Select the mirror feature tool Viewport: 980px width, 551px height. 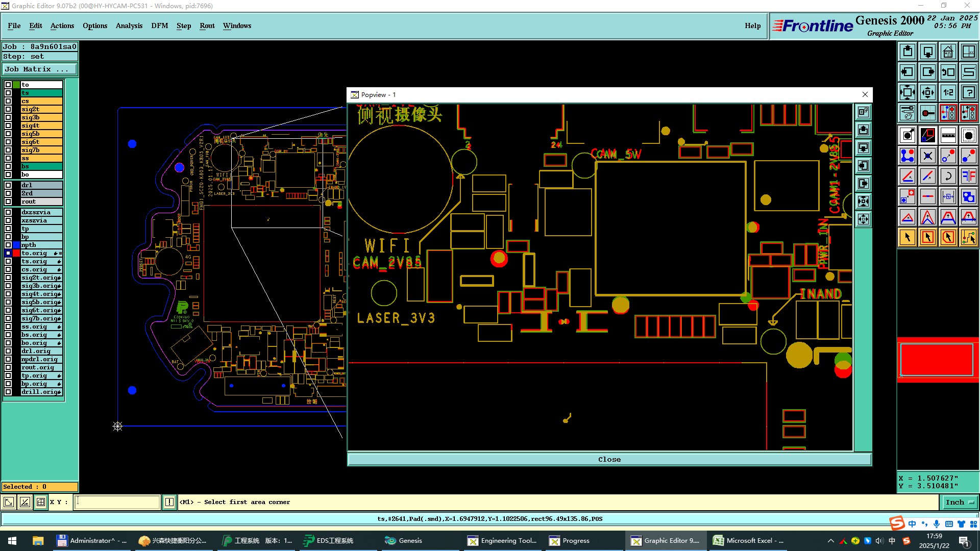[x=968, y=176]
